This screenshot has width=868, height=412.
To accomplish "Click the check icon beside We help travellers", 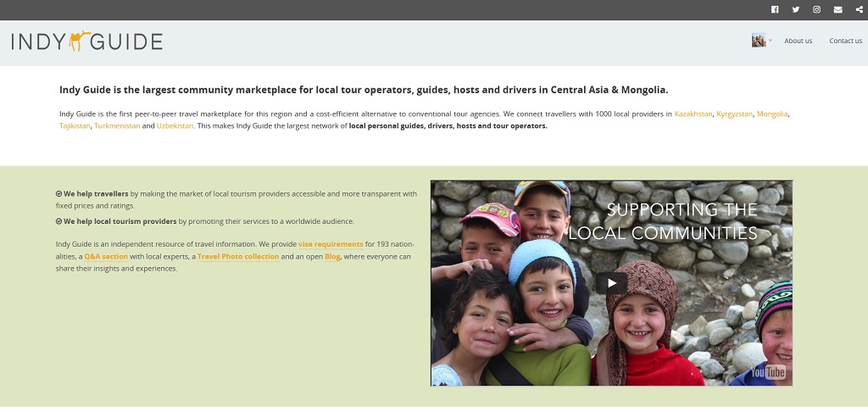I will (x=58, y=194).
